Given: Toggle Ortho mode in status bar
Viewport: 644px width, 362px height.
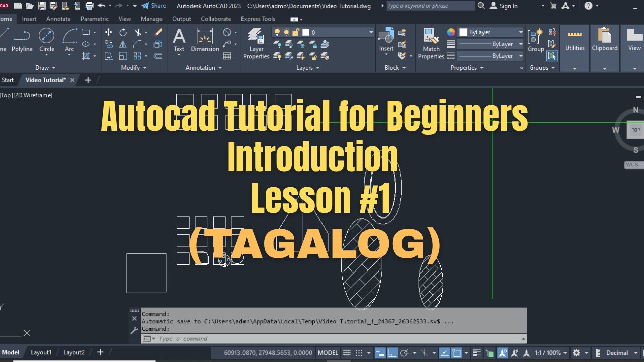Looking at the screenshot, I should [x=392, y=353].
